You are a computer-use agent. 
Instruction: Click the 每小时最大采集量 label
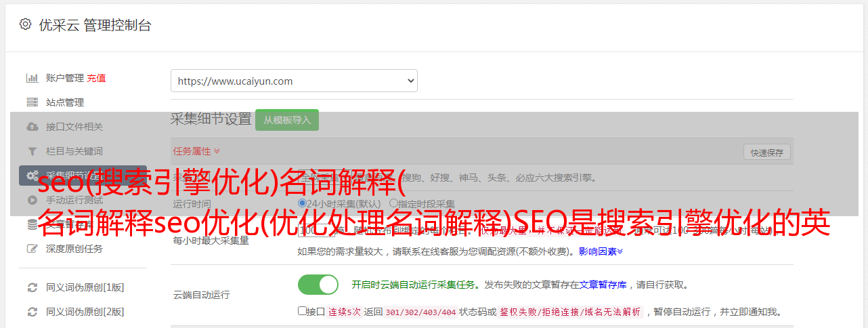(211, 241)
